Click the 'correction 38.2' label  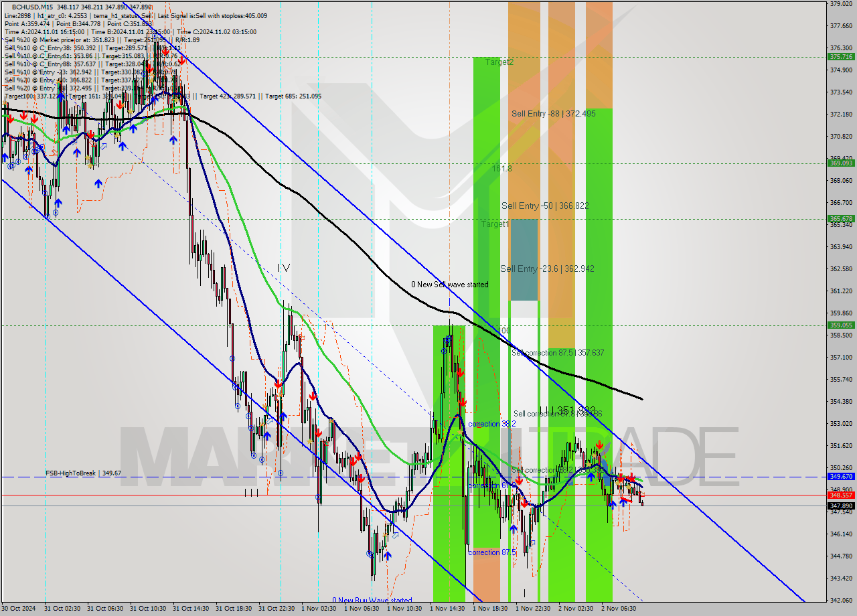click(x=492, y=424)
